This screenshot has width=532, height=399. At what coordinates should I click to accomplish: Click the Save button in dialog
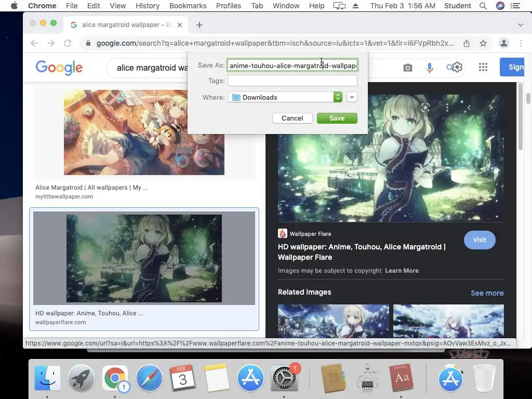(337, 118)
